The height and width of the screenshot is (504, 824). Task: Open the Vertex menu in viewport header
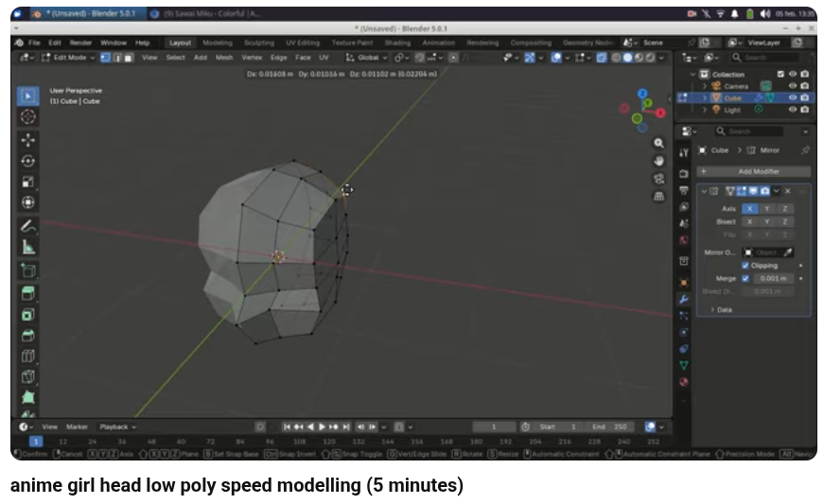252,58
